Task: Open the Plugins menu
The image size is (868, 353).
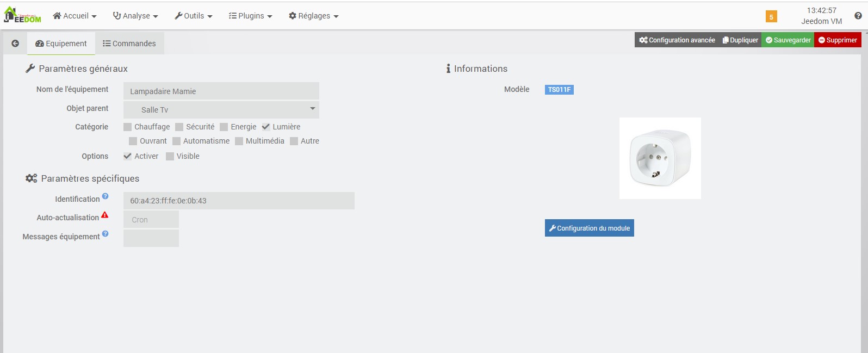Action: click(250, 16)
